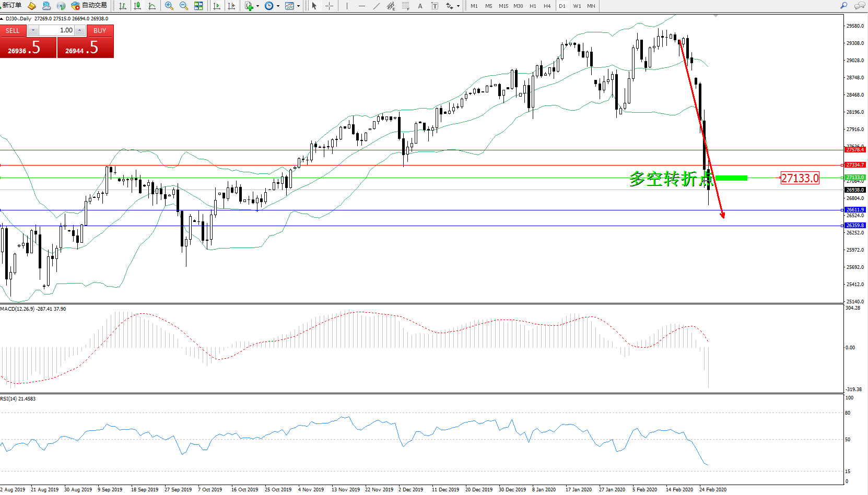Click the green bar at 27133 level
This screenshot has width=868, height=495.
pyautogui.click(x=731, y=178)
